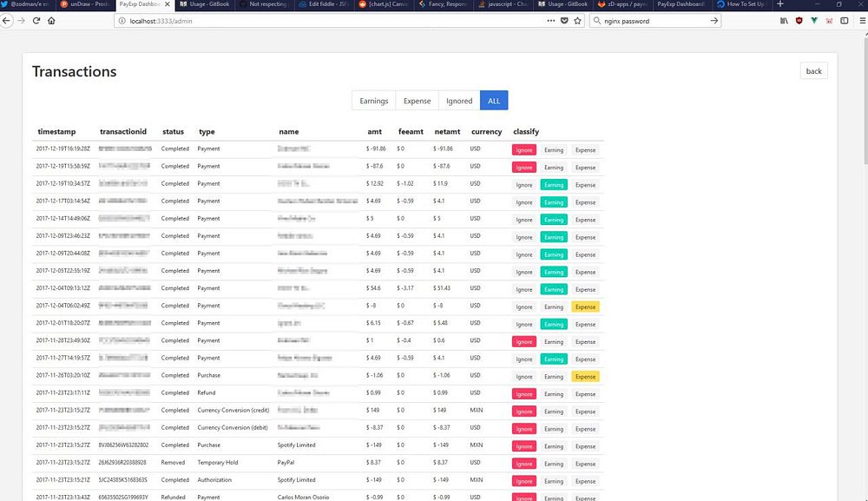Click the search magnifier icon

tap(597, 21)
